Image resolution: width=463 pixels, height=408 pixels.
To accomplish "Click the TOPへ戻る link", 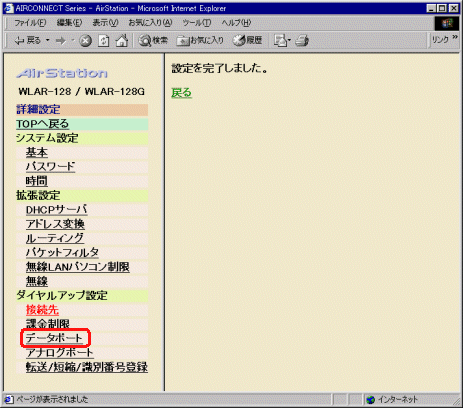I will click(42, 124).
